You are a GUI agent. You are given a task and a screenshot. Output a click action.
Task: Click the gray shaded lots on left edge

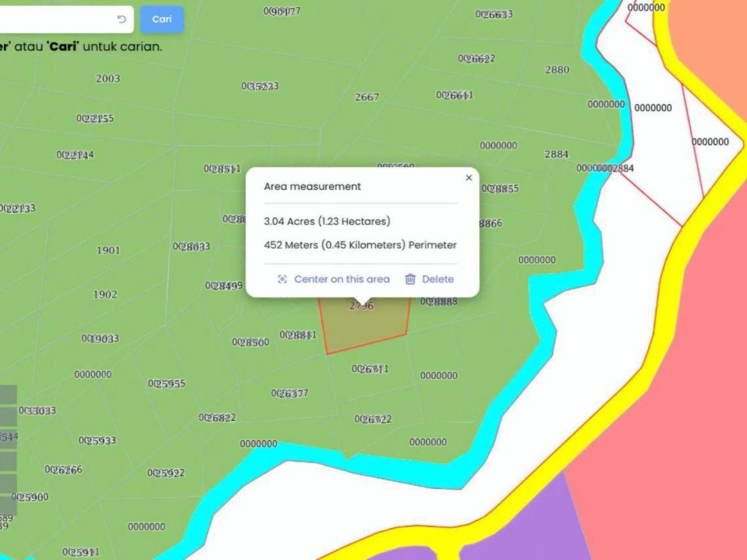coord(8,450)
